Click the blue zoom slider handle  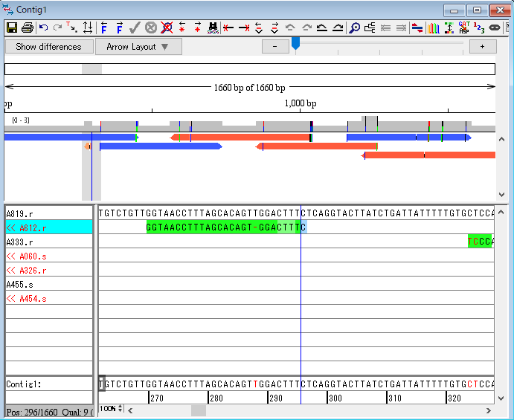coord(296,43)
